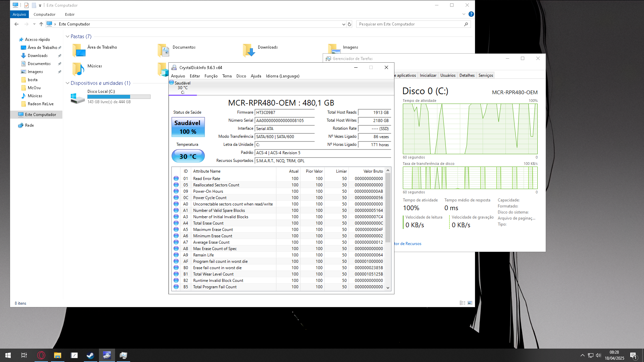Open the Idioma (Language) menu

pos(282,76)
